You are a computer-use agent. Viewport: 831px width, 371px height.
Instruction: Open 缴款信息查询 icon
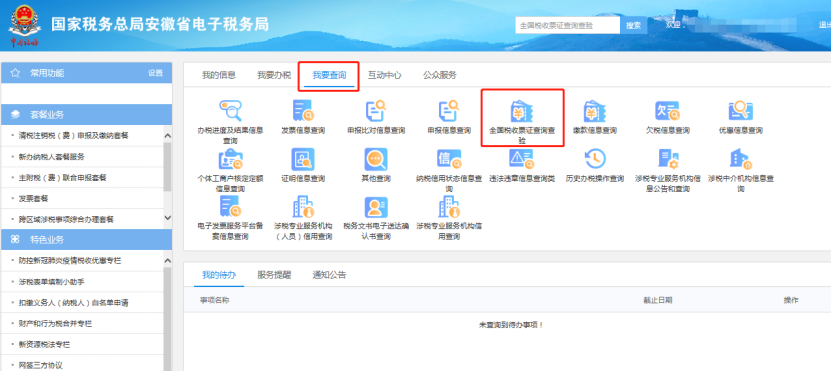point(595,111)
